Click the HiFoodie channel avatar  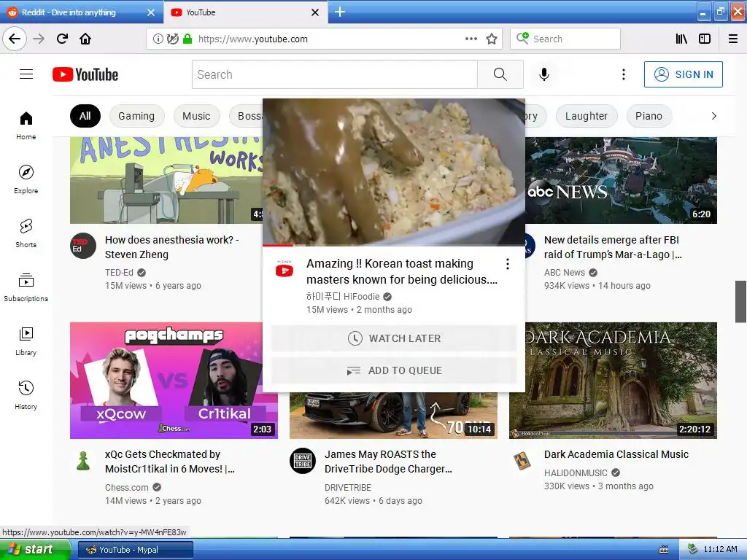(285, 270)
